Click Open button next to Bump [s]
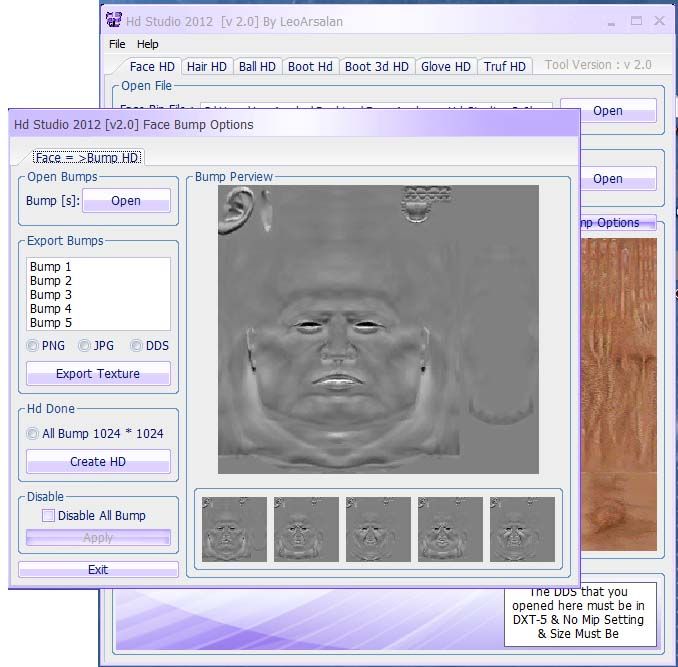Viewport: 678px width, 667px height. (x=126, y=201)
